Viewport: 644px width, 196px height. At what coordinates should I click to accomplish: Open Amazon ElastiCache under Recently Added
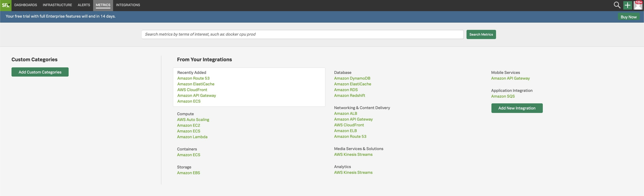coord(196,84)
